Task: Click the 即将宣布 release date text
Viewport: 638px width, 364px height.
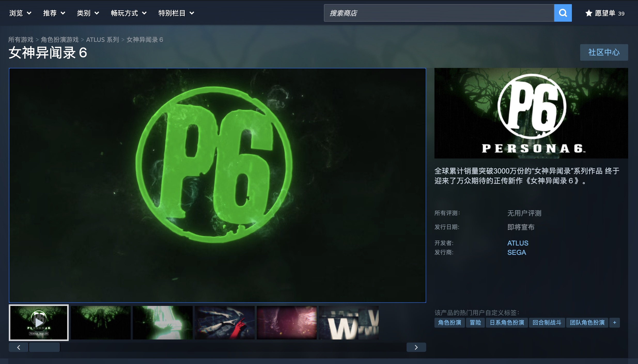Action: pos(521,227)
